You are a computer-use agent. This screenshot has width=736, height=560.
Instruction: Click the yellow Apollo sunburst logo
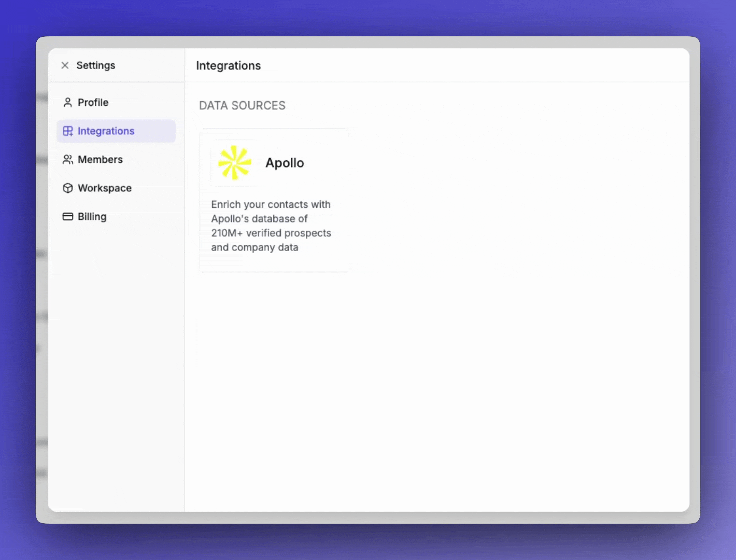coord(234,163)
